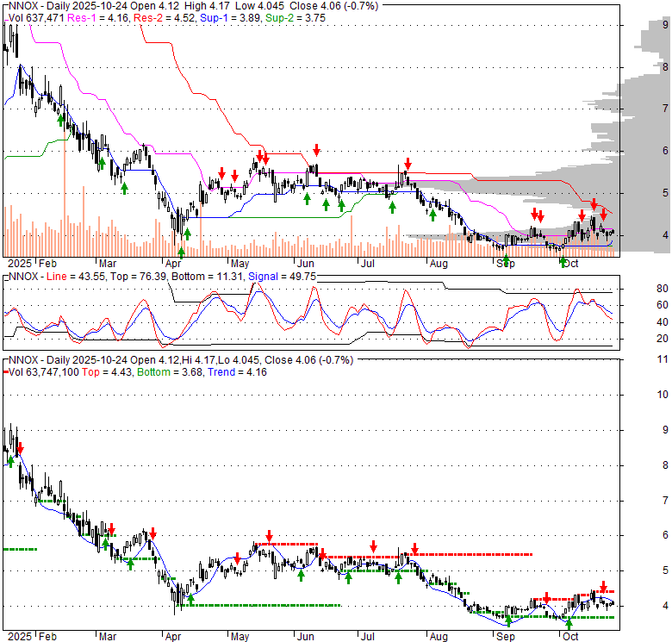
Task: Click the 'Jun' month label under the top price chart
Action: [306, 263]
